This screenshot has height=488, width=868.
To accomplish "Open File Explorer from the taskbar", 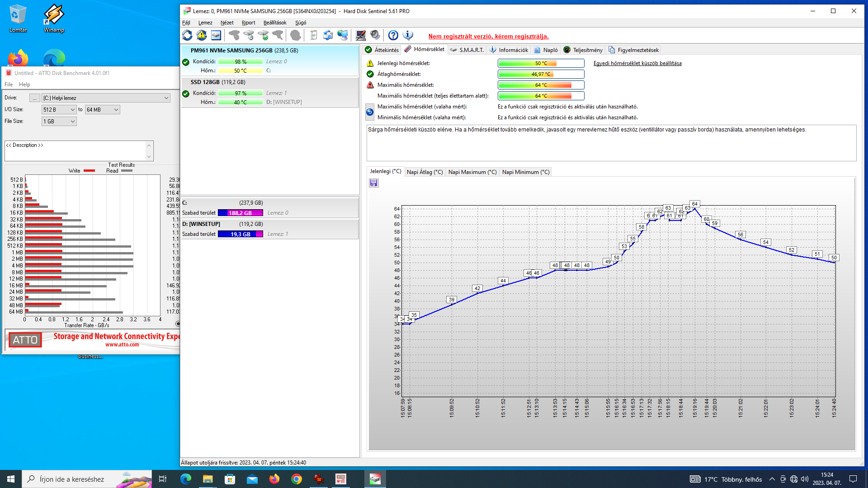I will point(208,479).
